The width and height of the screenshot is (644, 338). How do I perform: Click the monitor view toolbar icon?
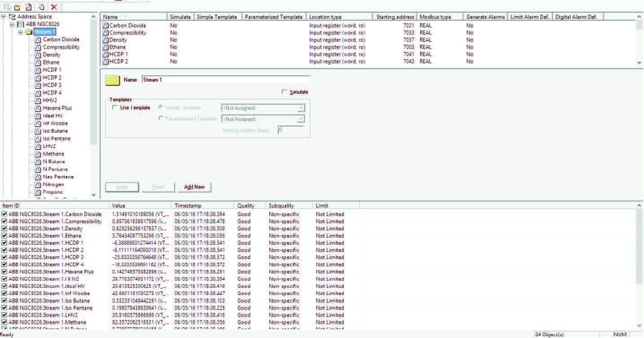point(8,7)
